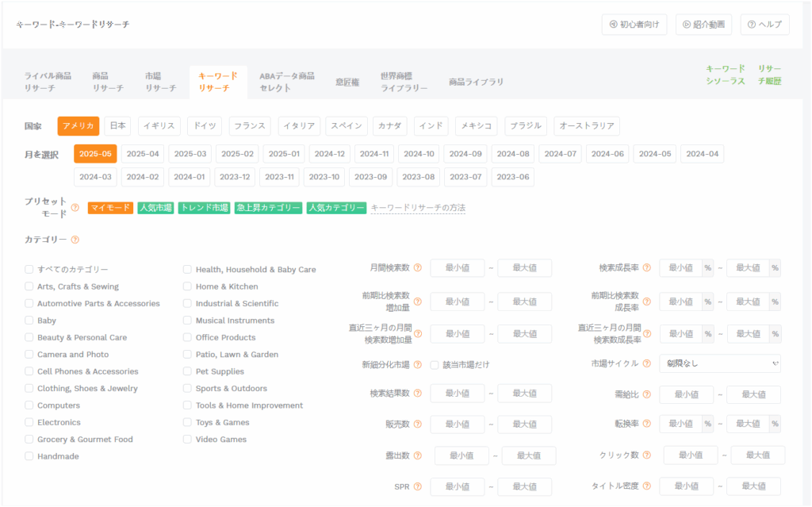Click help icon for 直近三ヶ月の月間検索数成長率
The height and width of the screenshot is (507, 812).
point(647,334)
